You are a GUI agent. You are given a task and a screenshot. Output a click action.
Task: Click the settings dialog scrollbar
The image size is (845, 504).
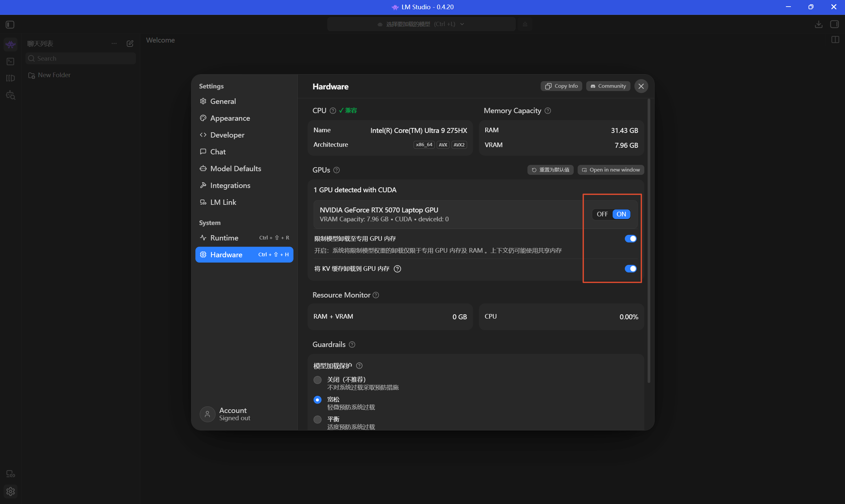tap(649, 241)
